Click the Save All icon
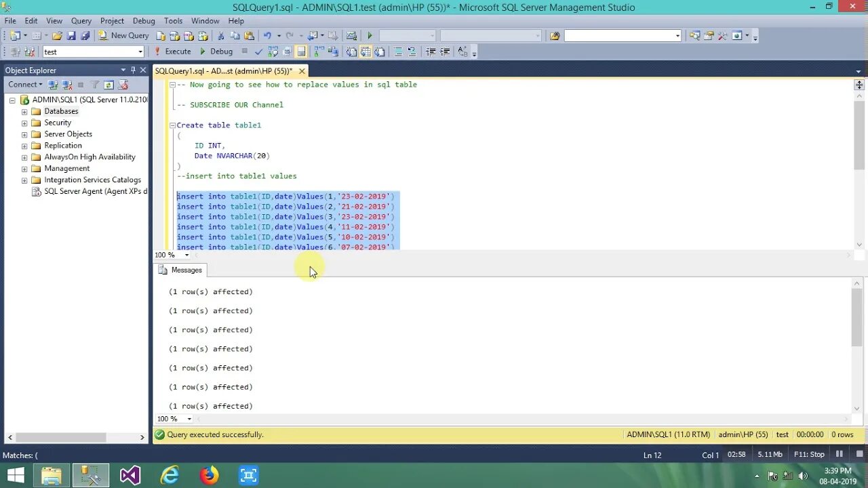This screenshot has height=488, width=868. pos(85,35)
